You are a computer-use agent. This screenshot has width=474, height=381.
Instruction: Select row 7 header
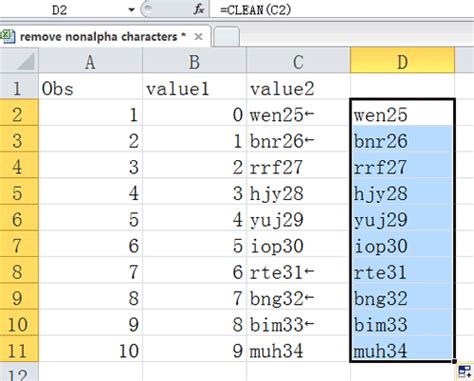coord(19,244)
